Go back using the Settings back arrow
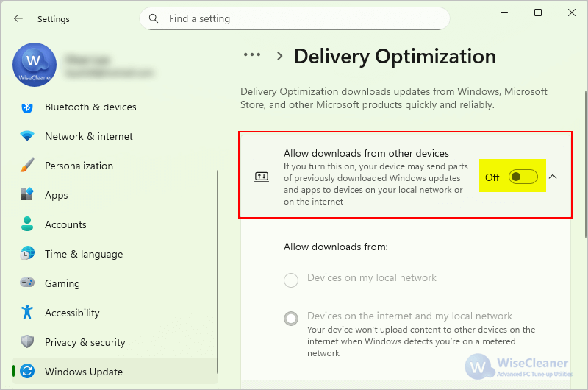 pyautogui.click(x=18, y=19)
